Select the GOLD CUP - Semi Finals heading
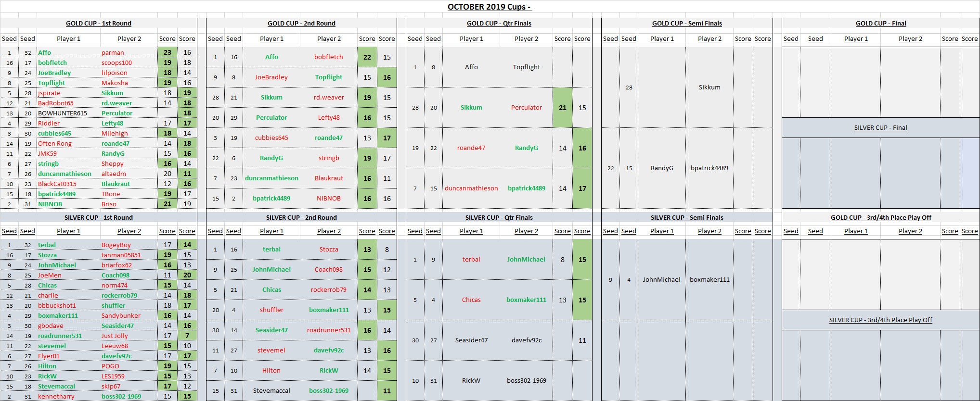This screenshot has height=401, width=980. click(x=687, y=23)
